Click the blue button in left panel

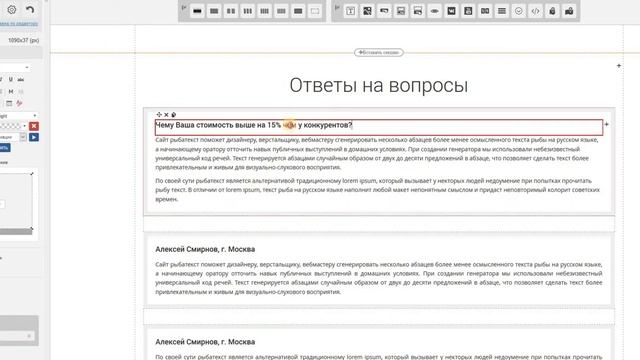coord(4,148)
